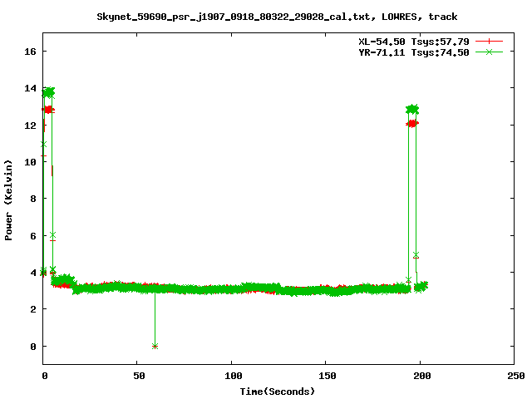Click the plot title Skynet_59690_psr_j1907_0918 text
532x399 pixels.
pyautogui.click(x=277, y=17)
